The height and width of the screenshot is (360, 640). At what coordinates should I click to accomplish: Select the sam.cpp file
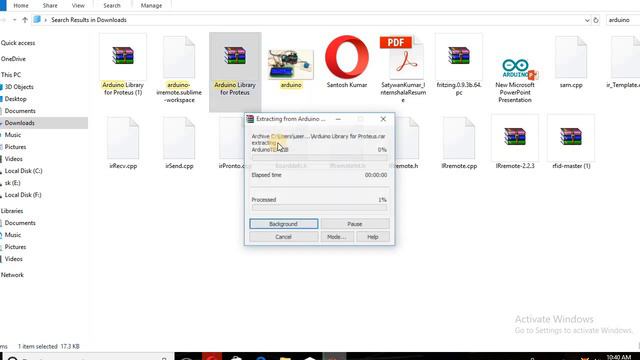[x=571, y=62]
